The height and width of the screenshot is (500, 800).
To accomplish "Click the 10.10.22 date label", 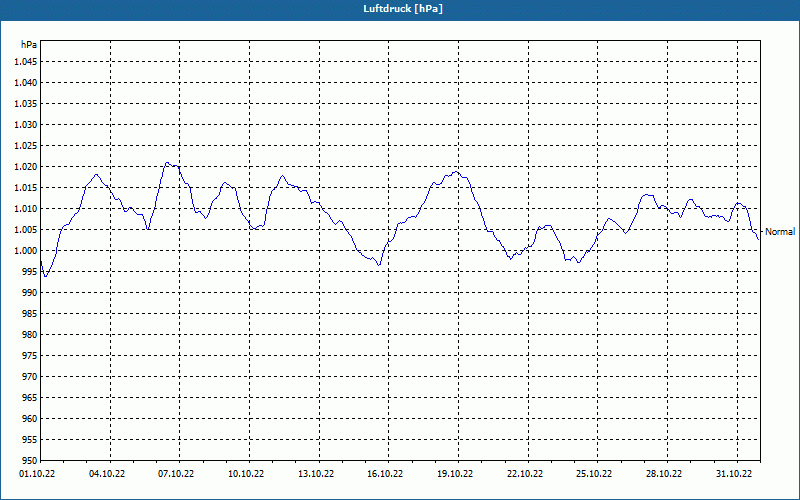I will click(246, 474).
